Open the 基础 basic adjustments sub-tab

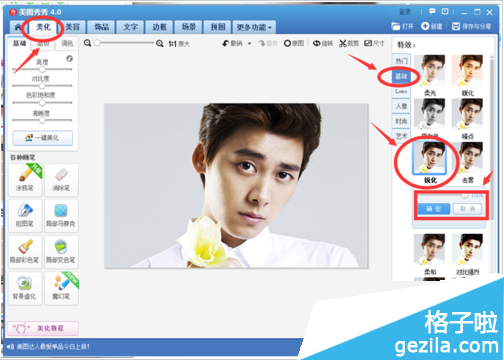(19, 43)
